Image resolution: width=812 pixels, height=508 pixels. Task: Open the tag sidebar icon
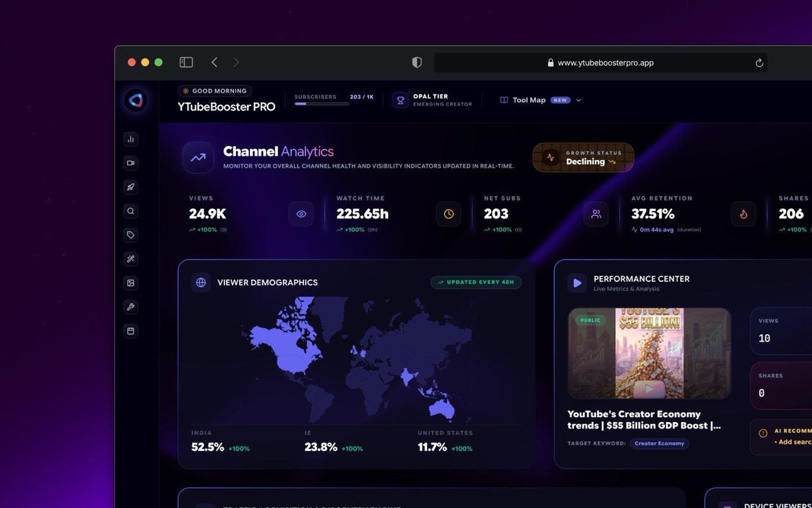click(131, 235)
